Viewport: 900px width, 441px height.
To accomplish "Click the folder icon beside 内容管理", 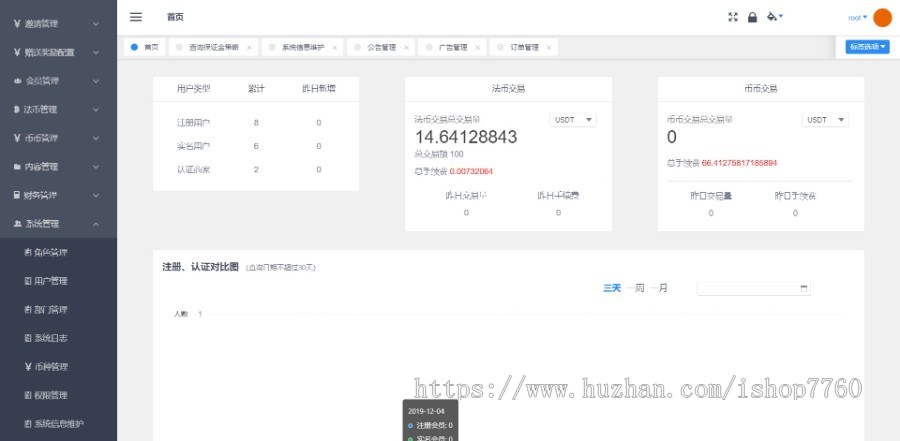I will click(17, 167).
